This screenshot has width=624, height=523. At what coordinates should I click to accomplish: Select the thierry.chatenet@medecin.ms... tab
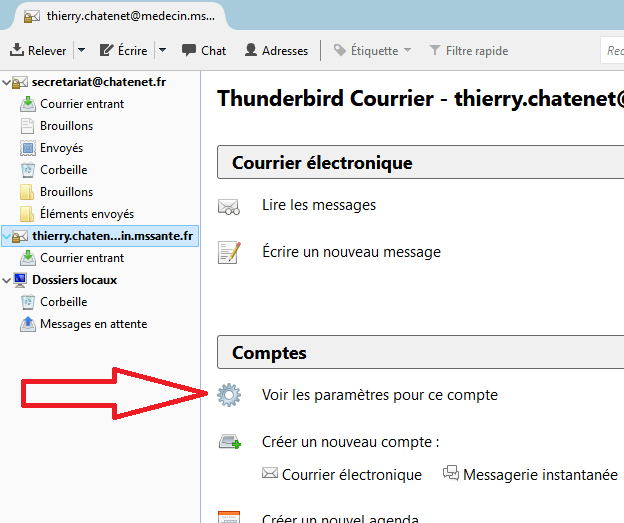[x=121, y=16]
